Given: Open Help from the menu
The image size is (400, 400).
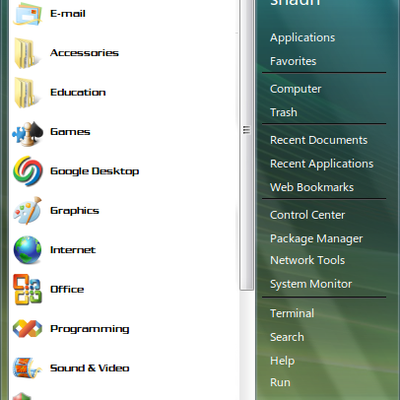Looking at the screenshot, I should tap(282, 361).
